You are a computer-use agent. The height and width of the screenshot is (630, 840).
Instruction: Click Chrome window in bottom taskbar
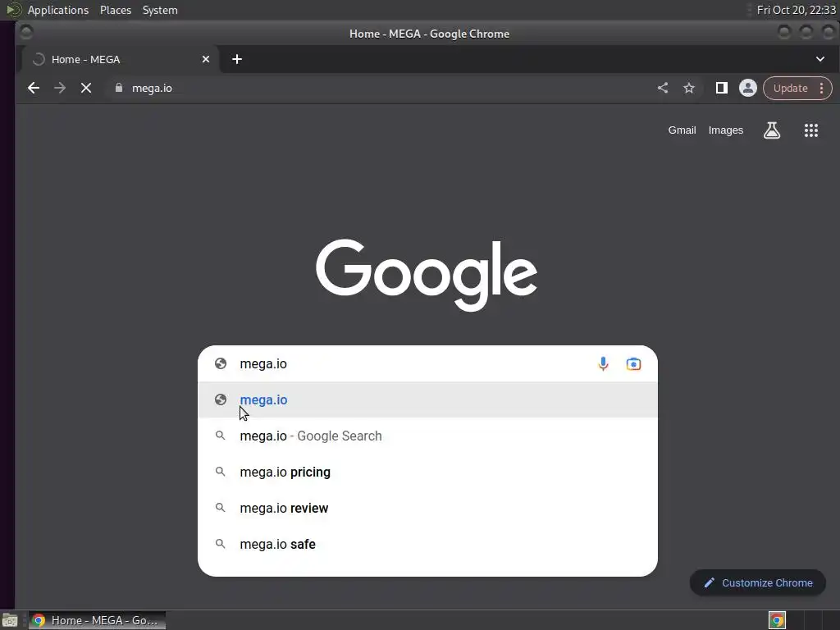pyautogui.click(x=97, y=620)
